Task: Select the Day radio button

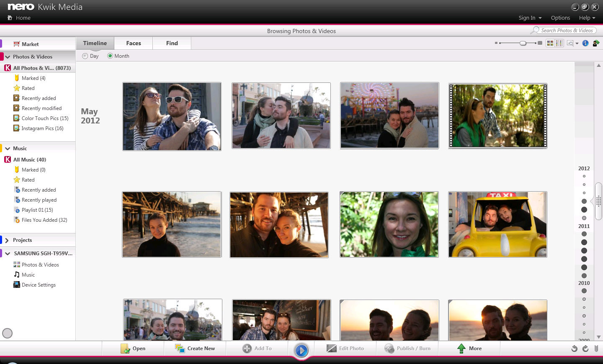Action: (x=85, y=56)
